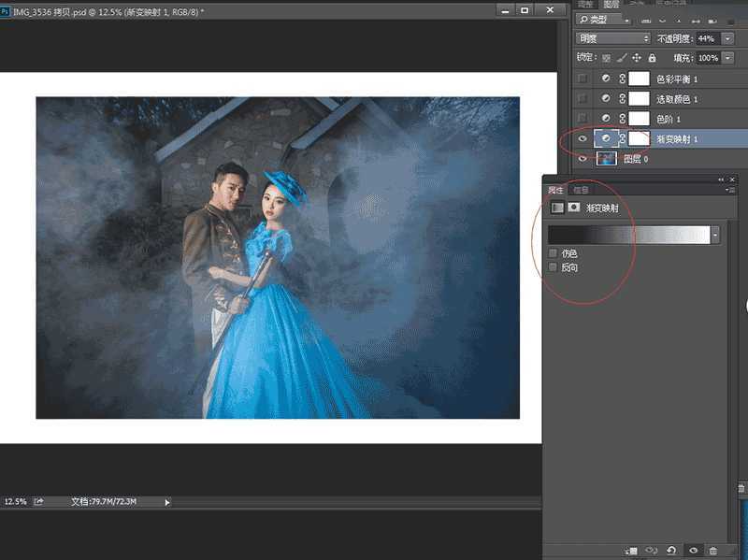Click the gradient preview strip

[626, 234]
